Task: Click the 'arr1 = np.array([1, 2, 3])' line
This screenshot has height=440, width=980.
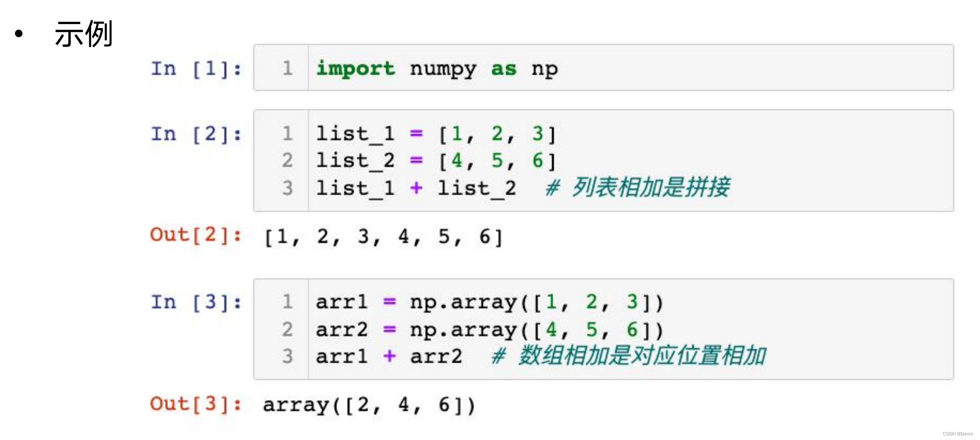Action: pyautogui.click(x=490, y=302)
